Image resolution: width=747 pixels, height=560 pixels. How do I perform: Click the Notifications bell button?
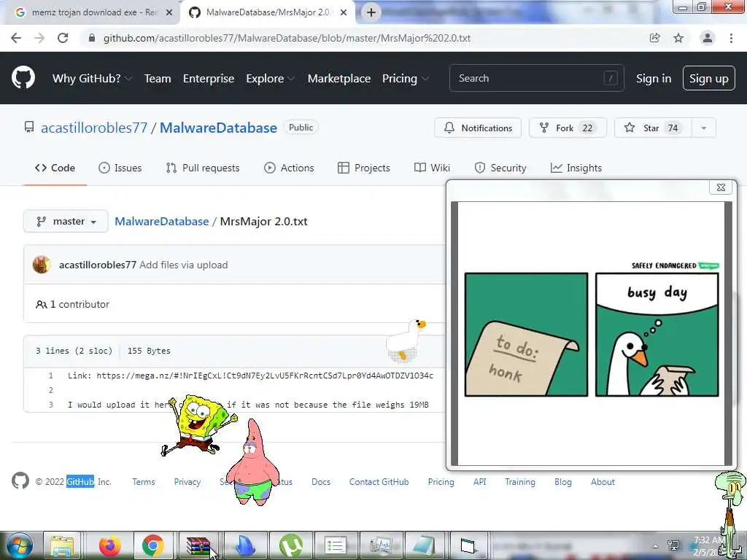[478, 128]
